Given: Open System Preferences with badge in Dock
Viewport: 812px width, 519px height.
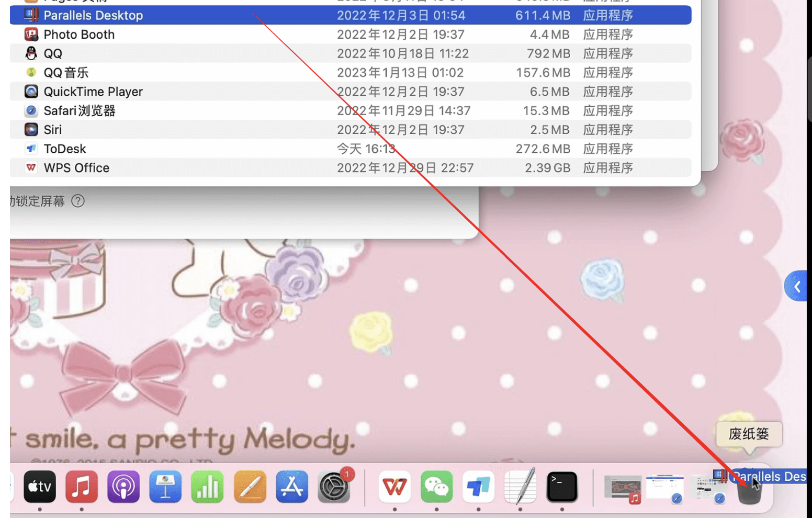Looking at the screenshot, I should pos(334,487).
